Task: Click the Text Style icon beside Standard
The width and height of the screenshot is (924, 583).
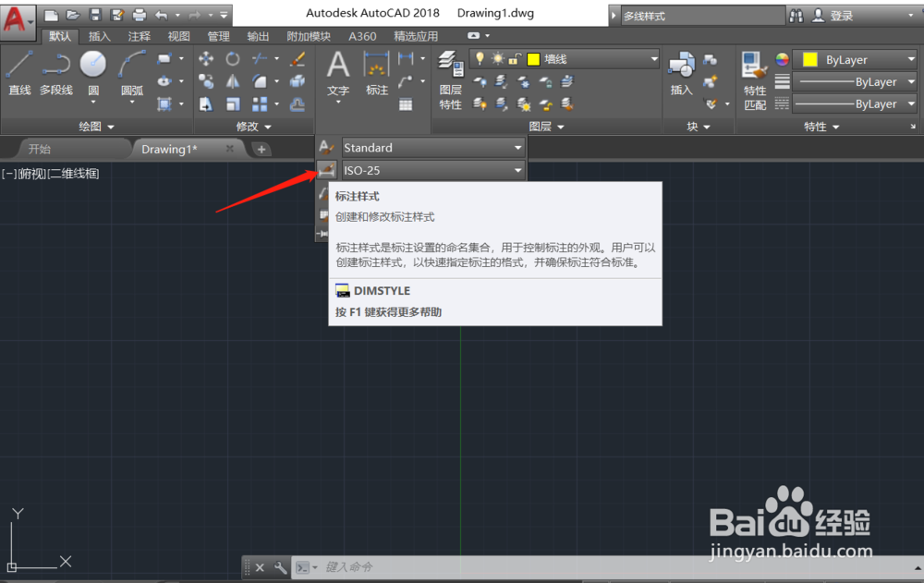Action: pos(326,148)
